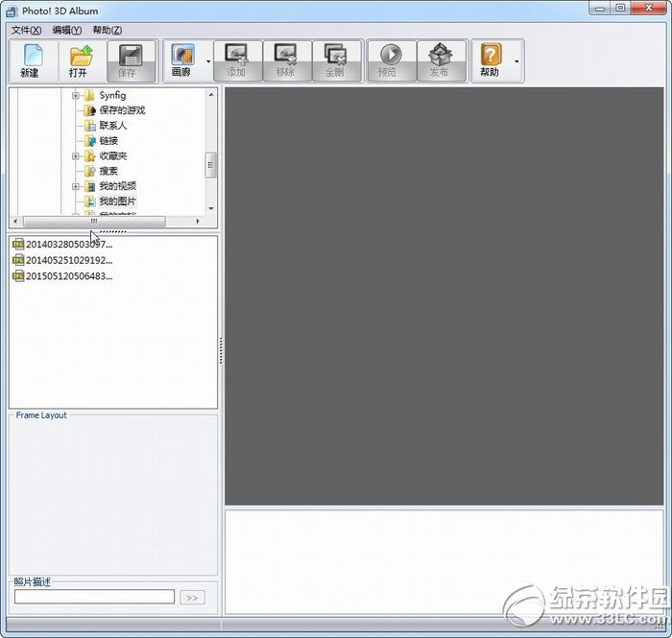Click the 预览 (Preview) play button
Screen dimensions: 672x638
392,61
